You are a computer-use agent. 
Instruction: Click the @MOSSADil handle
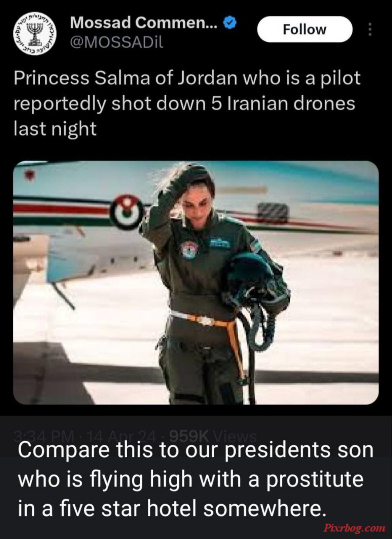pos(116,42)
